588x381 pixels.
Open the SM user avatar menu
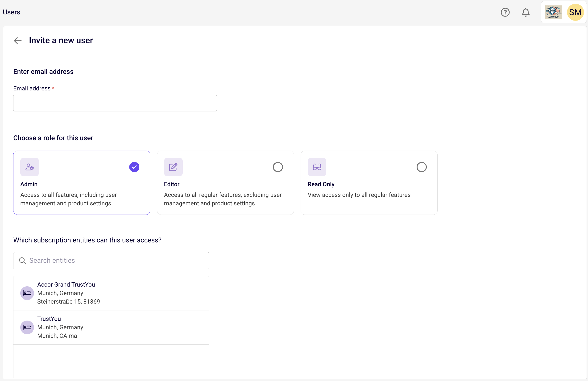point(575,12)
